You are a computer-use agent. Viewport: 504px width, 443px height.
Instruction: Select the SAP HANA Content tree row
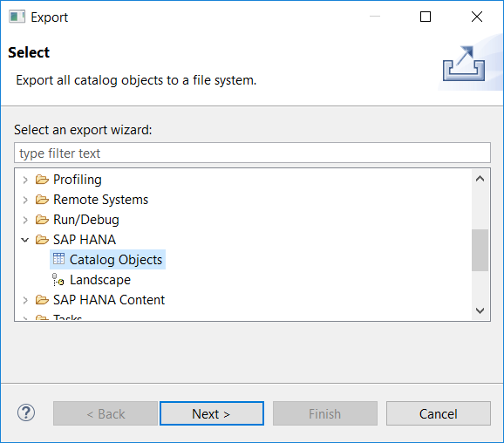pyautogui.click(x=109, y=300)
